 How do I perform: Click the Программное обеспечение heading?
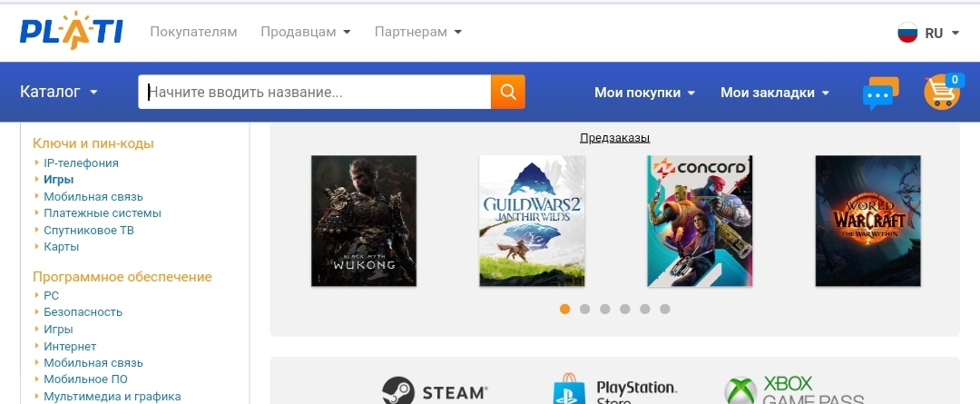(122, 277)
